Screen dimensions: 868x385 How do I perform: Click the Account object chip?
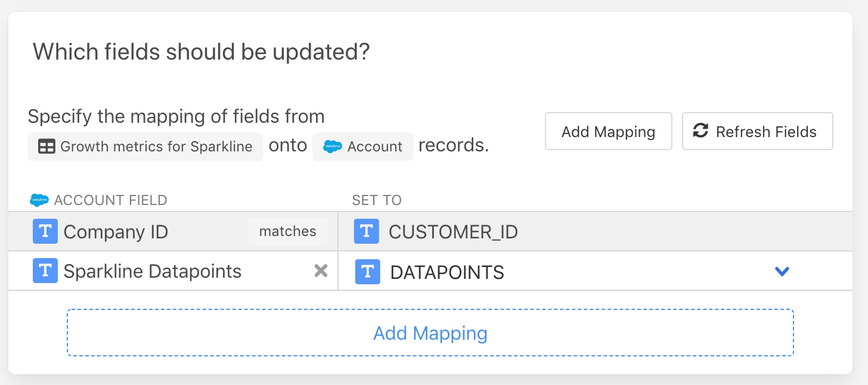pyautogui.click(x=362, y=147)
